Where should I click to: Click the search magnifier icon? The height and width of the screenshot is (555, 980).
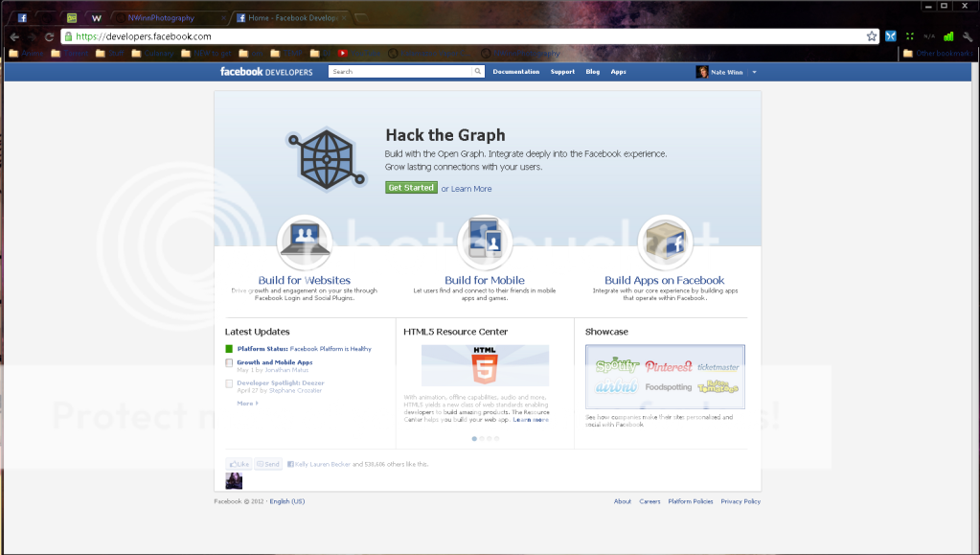[x=478, y=72]
